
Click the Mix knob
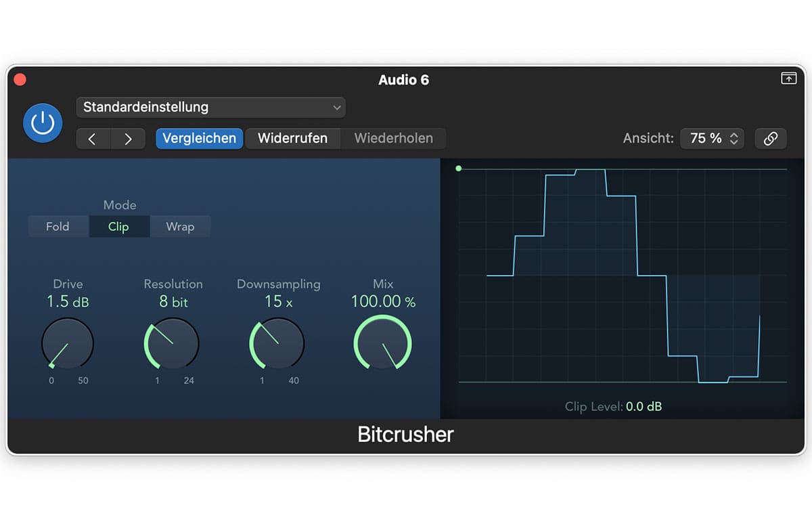pos(382,343)
